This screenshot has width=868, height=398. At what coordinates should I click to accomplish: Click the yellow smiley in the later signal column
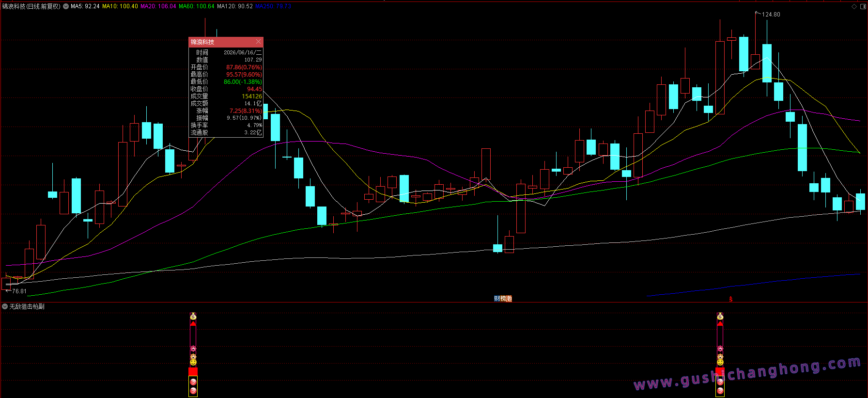point(720,362)
